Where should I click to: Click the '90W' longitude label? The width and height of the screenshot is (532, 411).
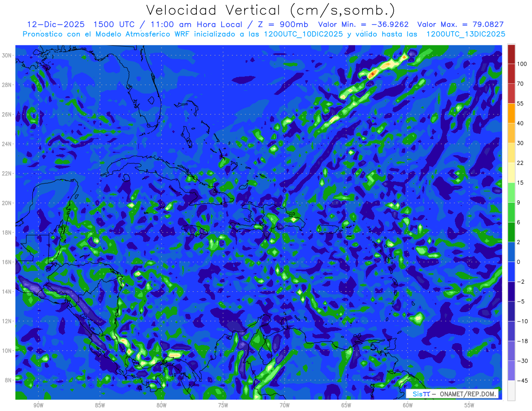pos(38,406)
